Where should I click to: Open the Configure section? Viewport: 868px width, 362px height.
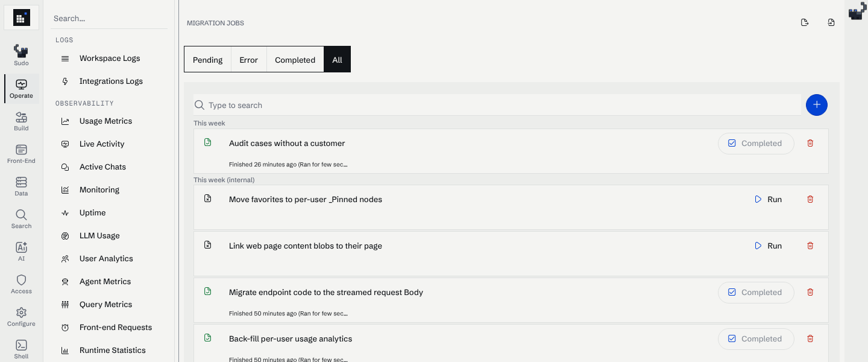(x=21, y=317)
